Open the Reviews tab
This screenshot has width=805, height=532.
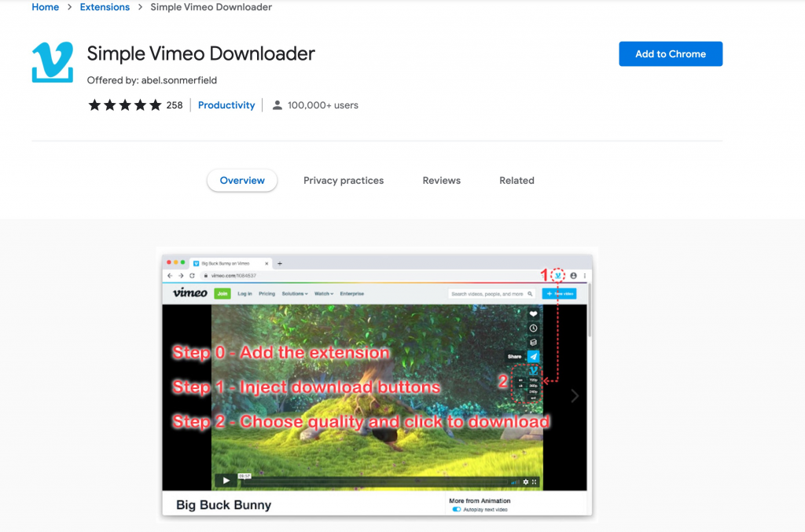pyautogui.click(x=442, y=181)
